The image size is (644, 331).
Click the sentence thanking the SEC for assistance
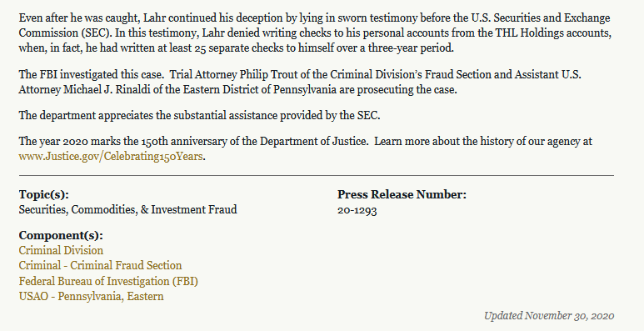[200, 116]
